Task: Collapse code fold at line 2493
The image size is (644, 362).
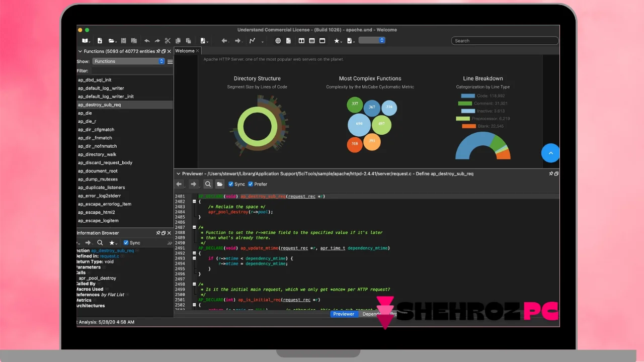Action: point(194,258)
